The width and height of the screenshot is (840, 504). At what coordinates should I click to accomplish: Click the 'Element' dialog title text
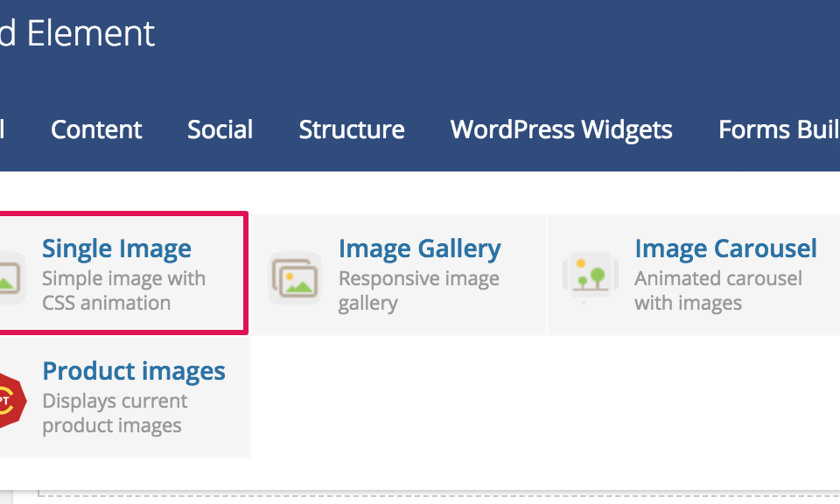pos(90,33)
